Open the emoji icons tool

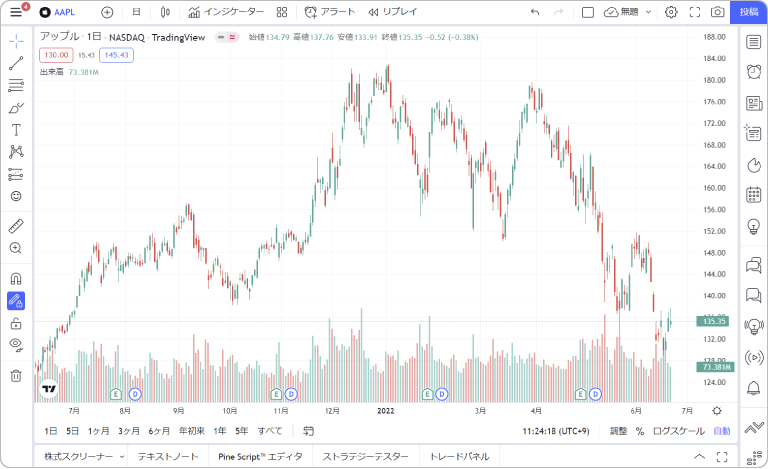point(16,196)
